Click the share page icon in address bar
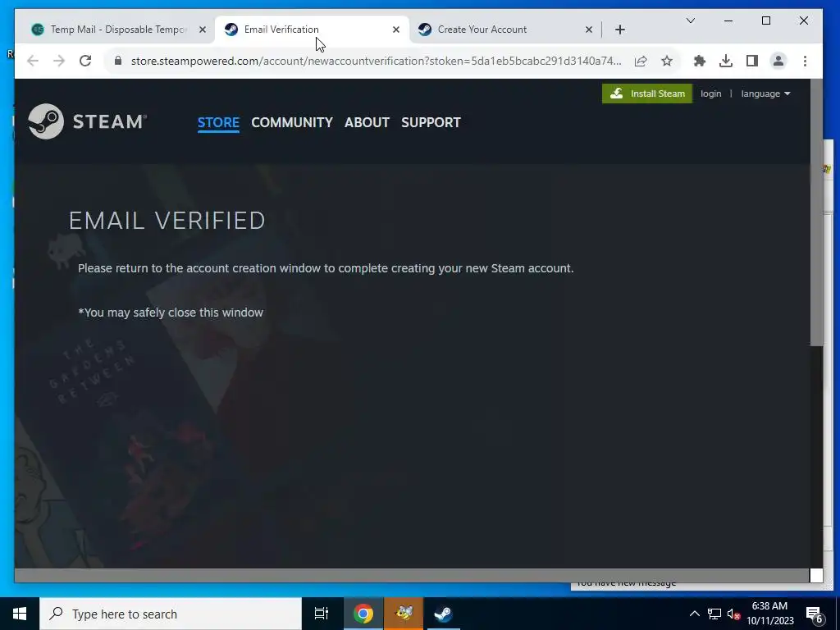Image resolution: width=840 pixels, height=630 pixels. [x=641, y=61]
